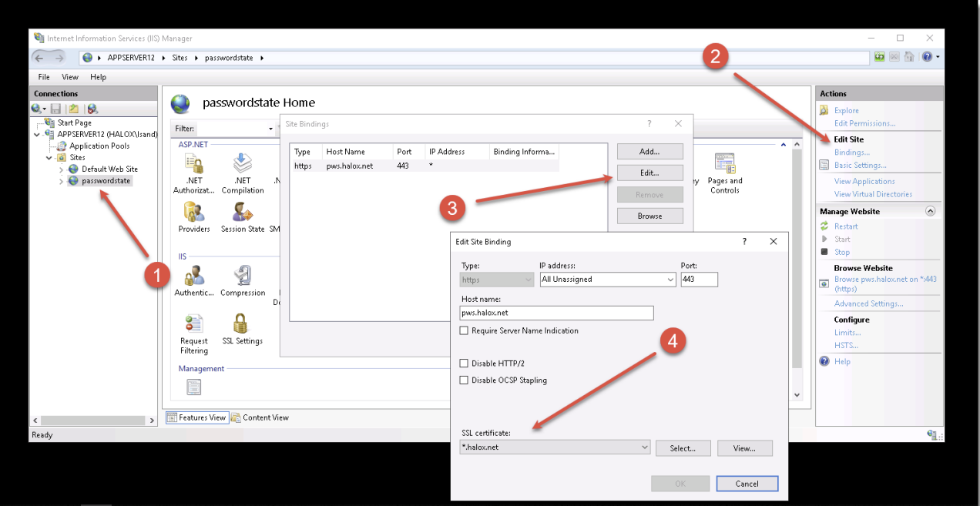Open the disabled Type dropdown showing https
This screenshot has width=980, height=506.
coord(497,280)
